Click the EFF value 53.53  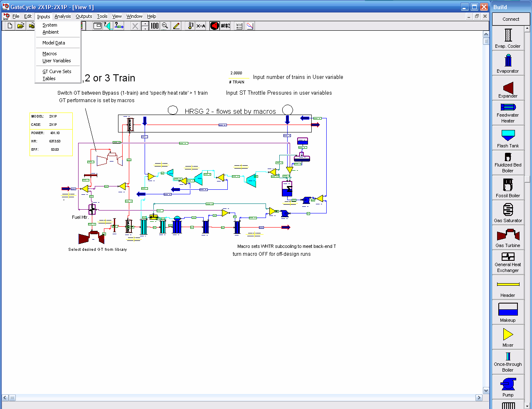(55, 149)
